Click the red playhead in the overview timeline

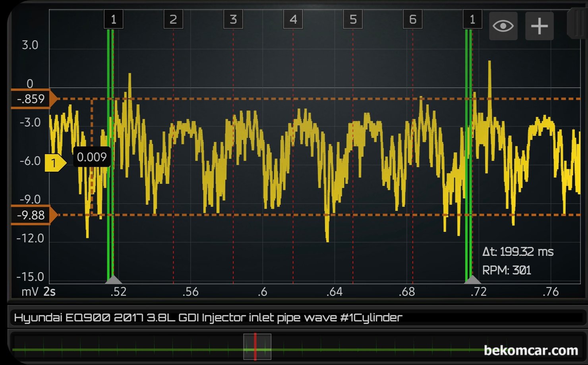tap(256, 349)
